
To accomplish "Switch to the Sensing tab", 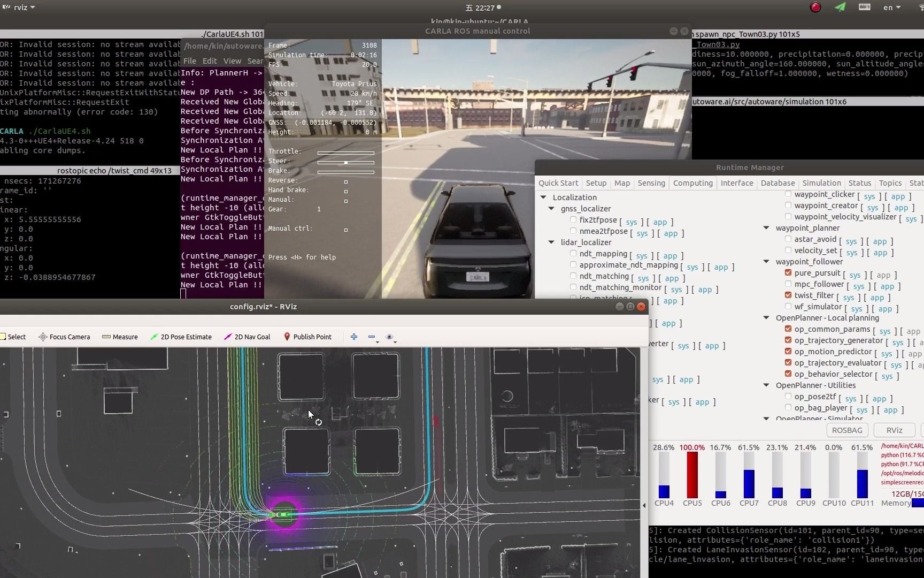I will pyautogui.click(x=651, y=183).
